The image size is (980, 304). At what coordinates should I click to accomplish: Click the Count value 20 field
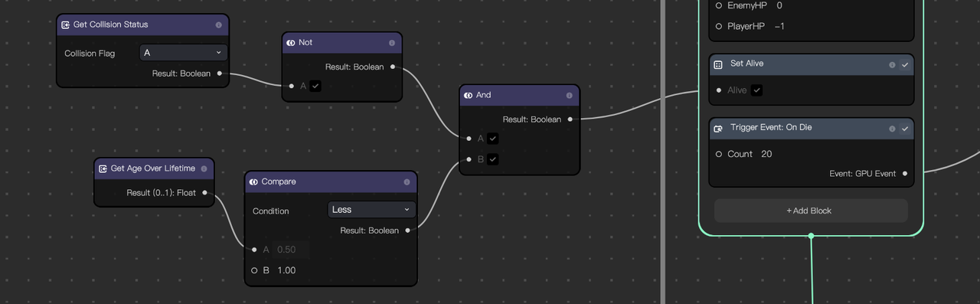coord(766,154)
